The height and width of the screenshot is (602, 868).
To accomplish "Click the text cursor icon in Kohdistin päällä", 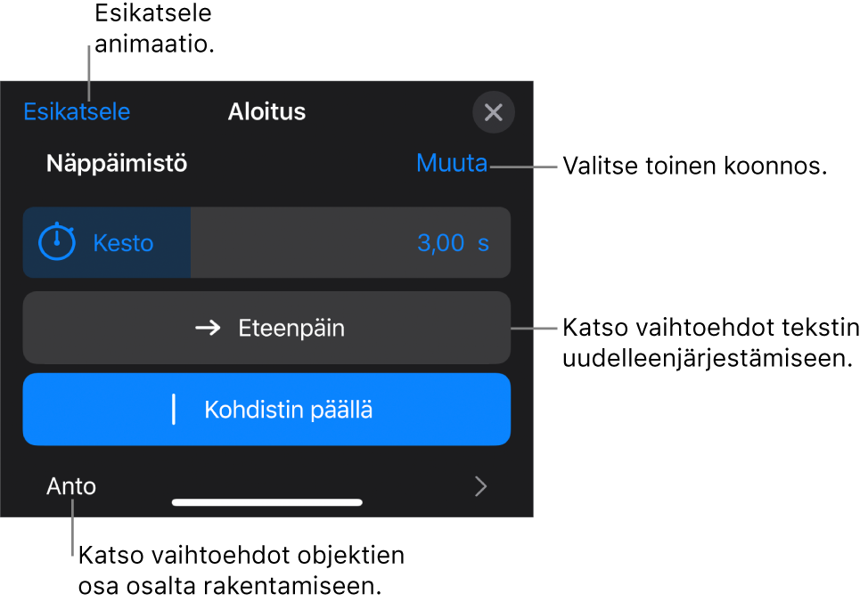I will point(176,409).
